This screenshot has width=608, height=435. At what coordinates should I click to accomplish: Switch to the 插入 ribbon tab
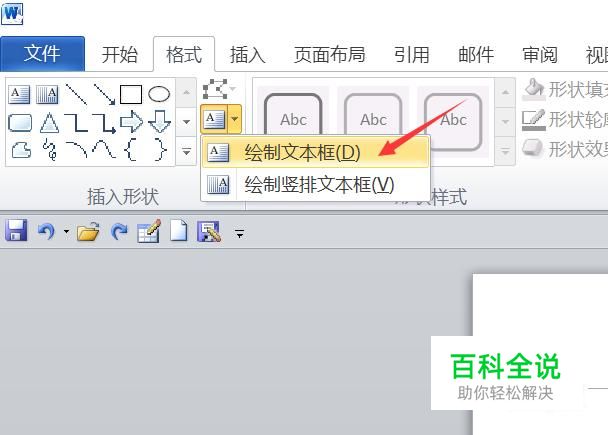pos(248,54)
